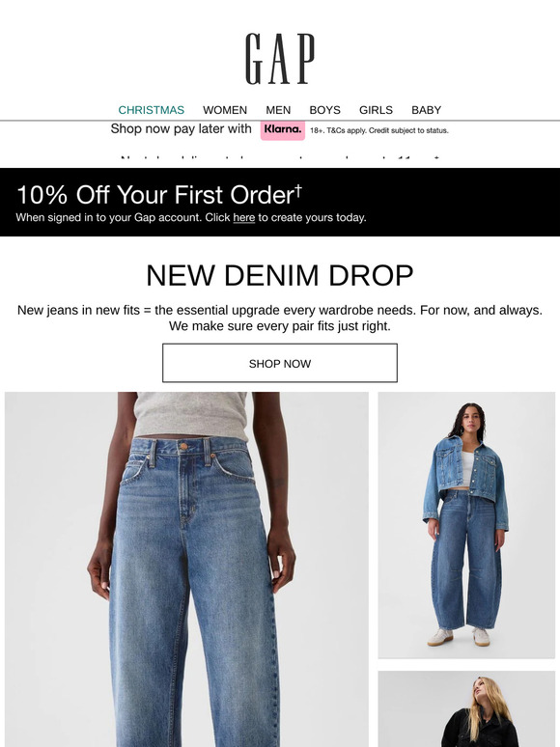Click the 'here' link to create account
The height and width of the screenshot is (747, 560).
click(x=244, y=218)
